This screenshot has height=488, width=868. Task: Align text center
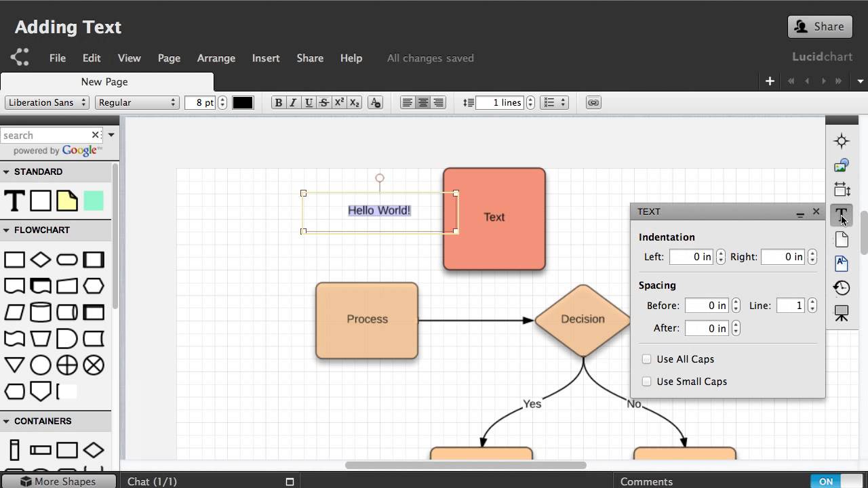coord(422,103)
